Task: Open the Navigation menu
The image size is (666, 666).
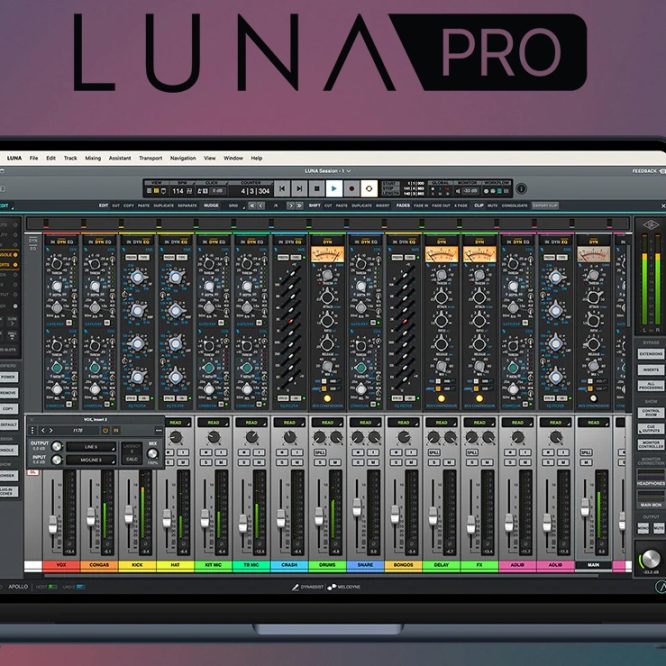Action: [183, 158]
